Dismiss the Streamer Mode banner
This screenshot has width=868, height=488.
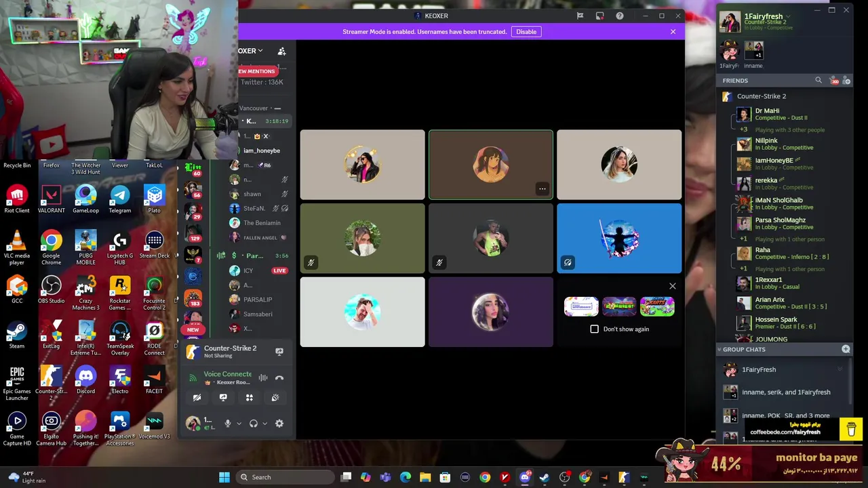673,32
